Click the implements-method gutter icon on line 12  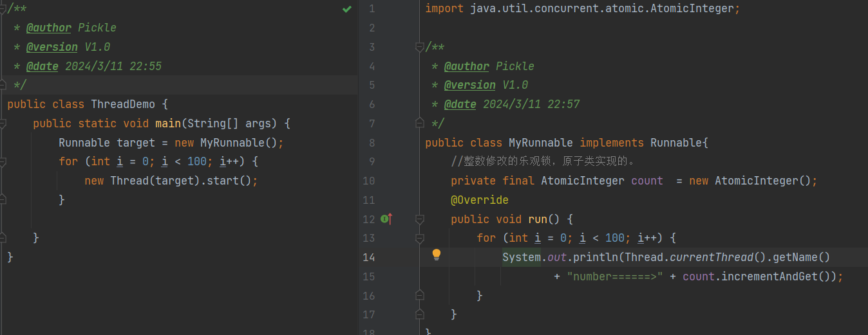[386, 219]
